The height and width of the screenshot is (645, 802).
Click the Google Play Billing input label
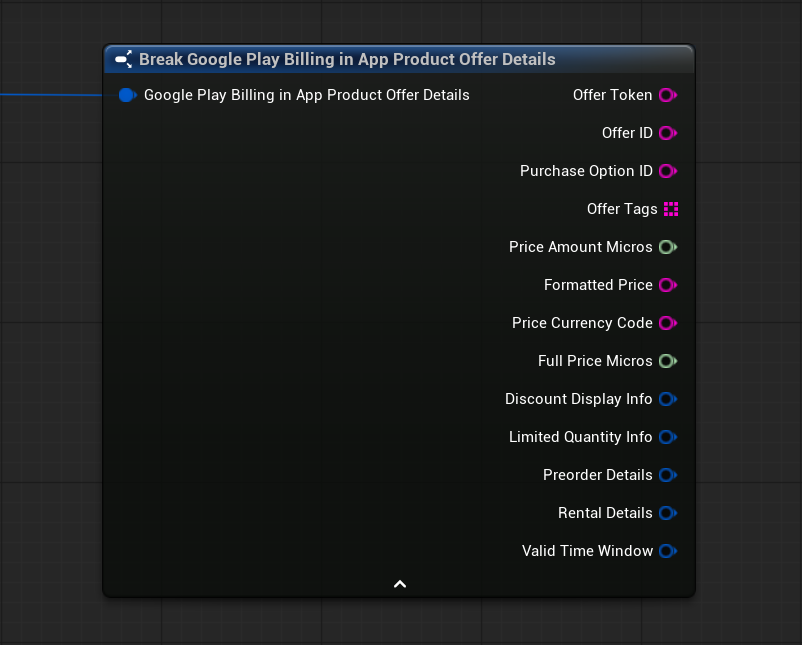click(306, 95)
